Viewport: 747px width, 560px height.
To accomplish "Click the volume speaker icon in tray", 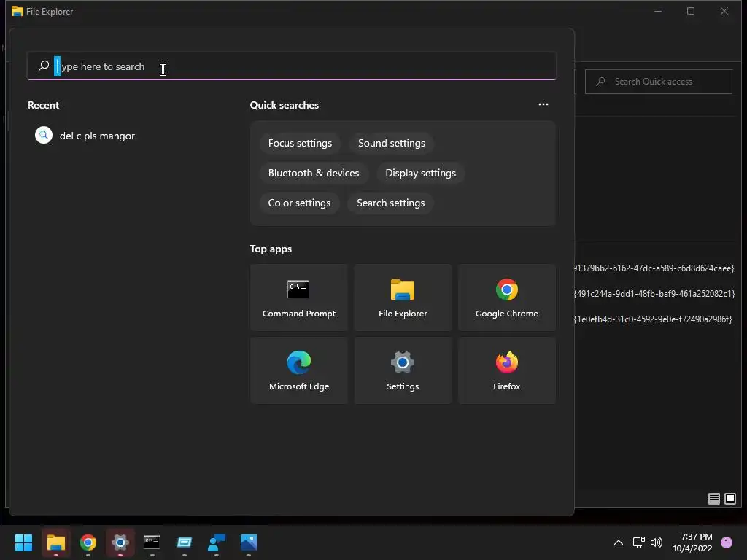I will coord(657,542).
